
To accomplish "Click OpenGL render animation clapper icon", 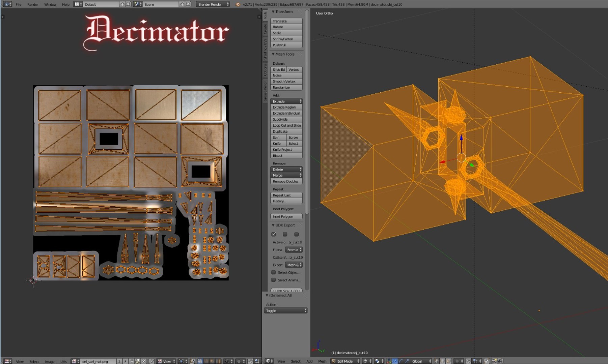I will coord(500,361).
